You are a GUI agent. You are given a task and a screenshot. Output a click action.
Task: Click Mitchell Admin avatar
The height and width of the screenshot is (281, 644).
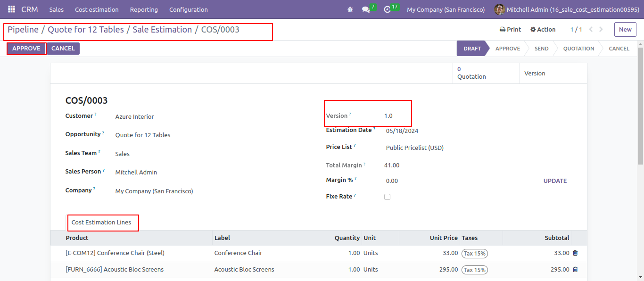pyautogui.click(x=499, y=9)
